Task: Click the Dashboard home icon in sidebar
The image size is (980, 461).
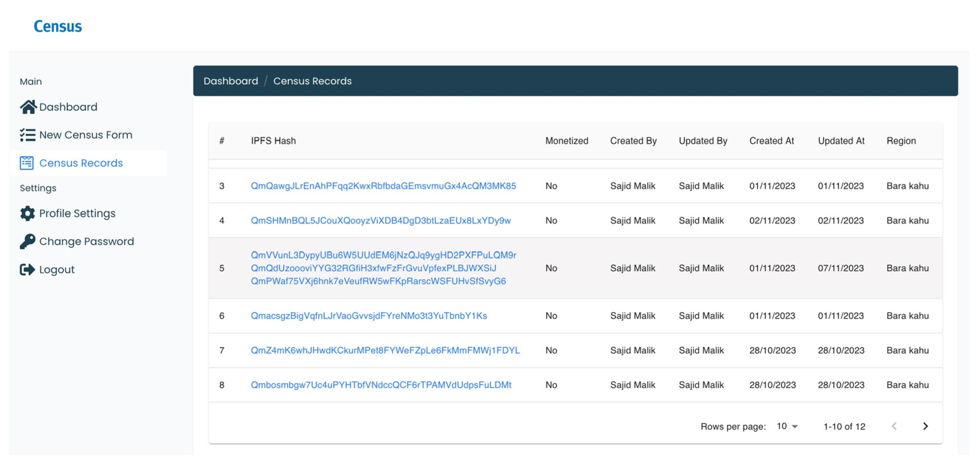Action: (28, 107)
